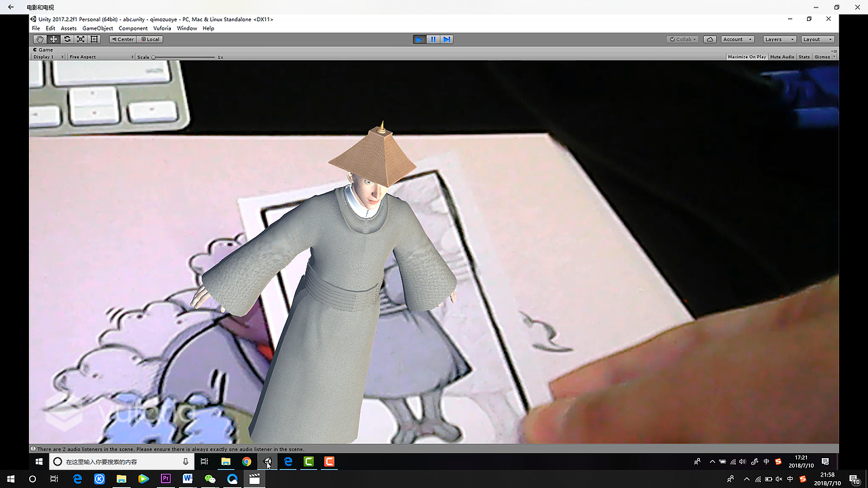Open the GameObject menu
Image resolution: width=868 pixels, height=488 pixels.
pos(98,28)
